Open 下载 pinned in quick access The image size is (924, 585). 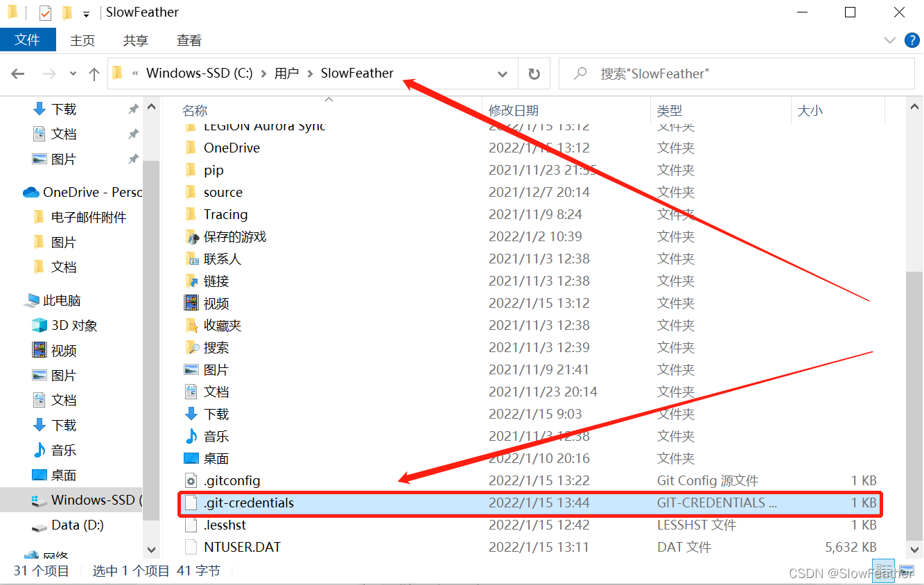pyautogui.click(x=64, y=109)
